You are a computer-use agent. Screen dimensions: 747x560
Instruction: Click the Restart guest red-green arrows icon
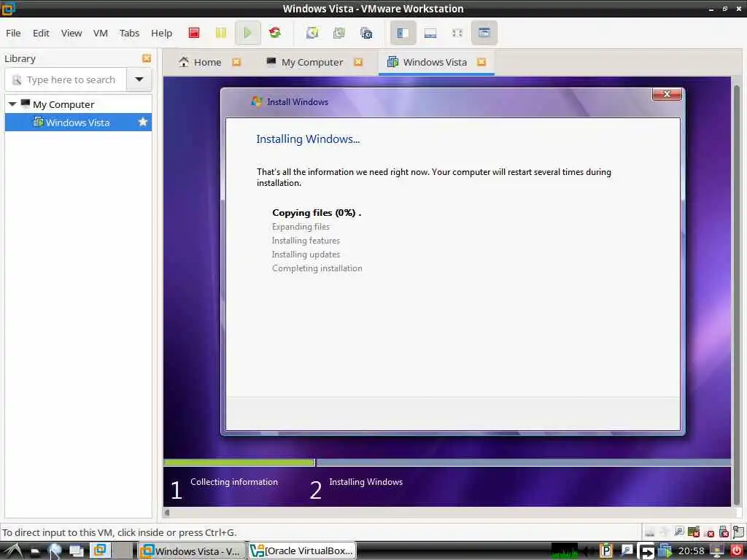(x=275, y=32)
